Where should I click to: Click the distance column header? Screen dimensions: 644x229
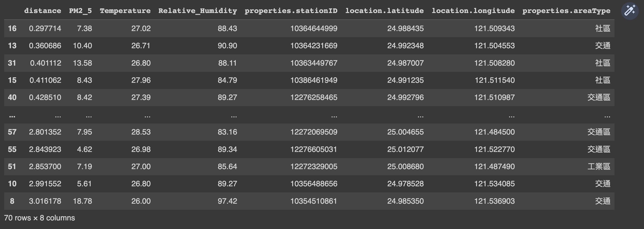(43, 11)
